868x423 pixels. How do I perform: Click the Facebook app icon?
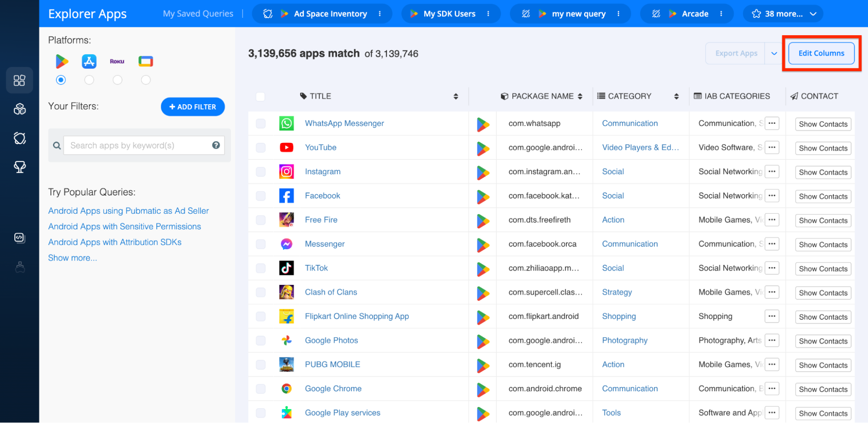(287, 196)
